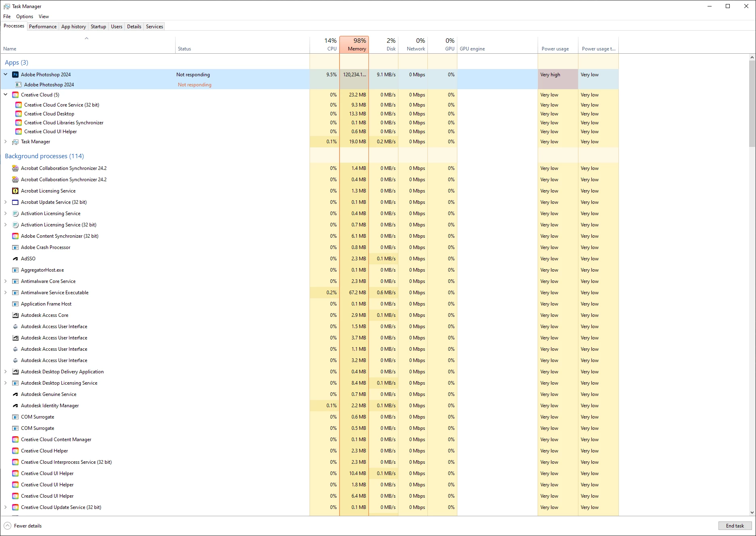756x536 pixels.
Task: Click the Adobe Crash Processor icon
Action: (15, 247)
